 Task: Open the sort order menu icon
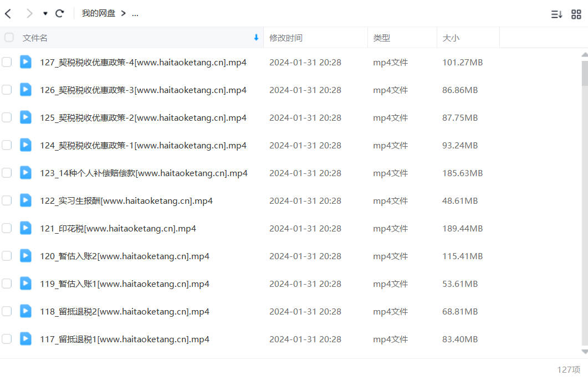pos(556,14)
